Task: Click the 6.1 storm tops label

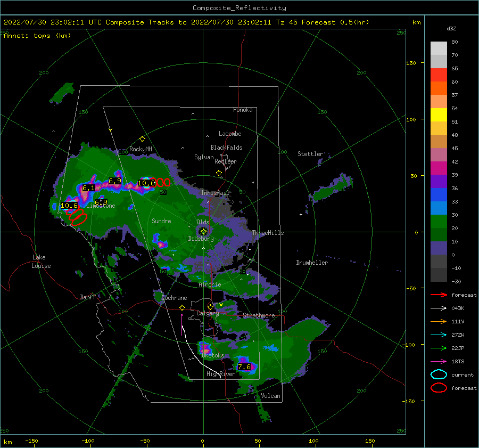Action: point(88,188)
